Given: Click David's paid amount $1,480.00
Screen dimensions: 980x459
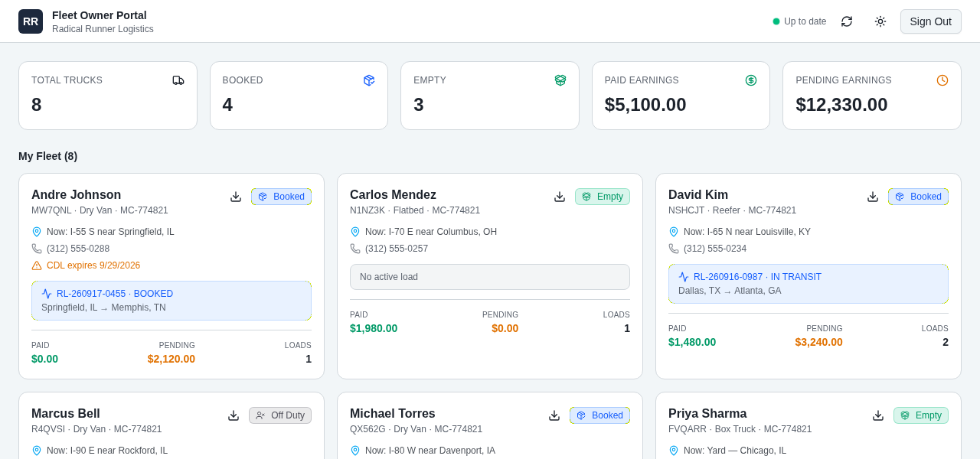Looking at the screenshot, I should point(692,342).
